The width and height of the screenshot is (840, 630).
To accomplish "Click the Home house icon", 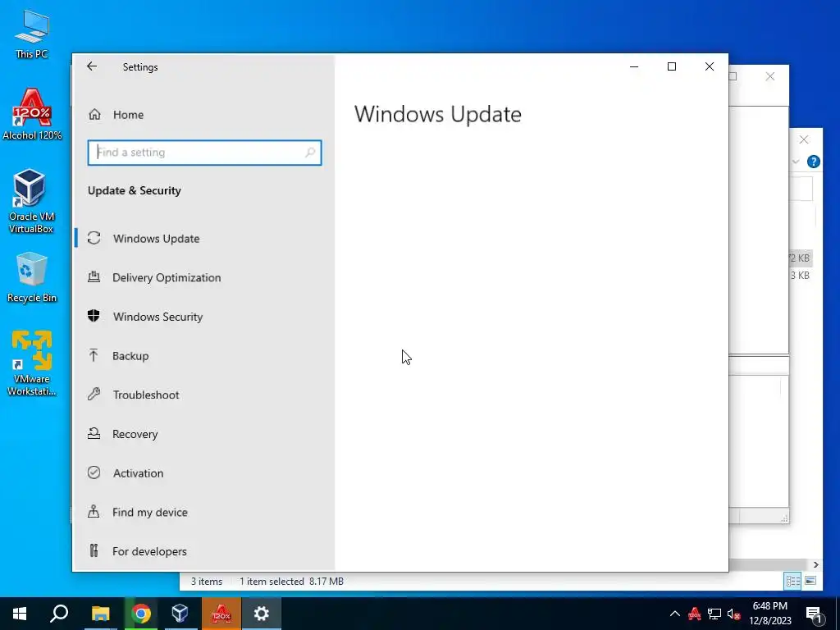I will [95, 114].
